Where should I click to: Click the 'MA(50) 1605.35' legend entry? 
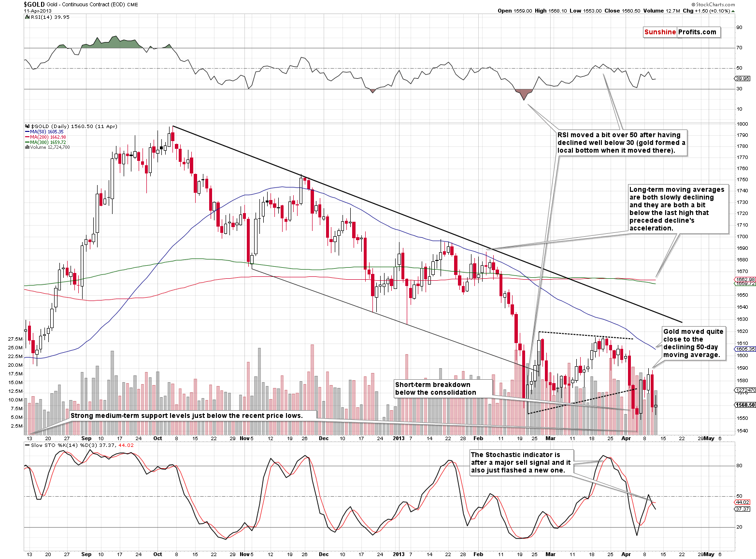pos(47,132)
